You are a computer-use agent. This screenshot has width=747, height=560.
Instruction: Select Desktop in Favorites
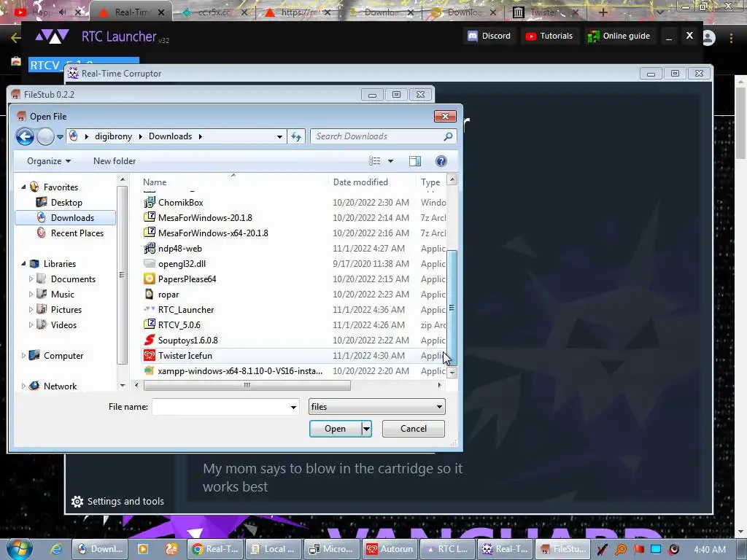coord(66,203)
